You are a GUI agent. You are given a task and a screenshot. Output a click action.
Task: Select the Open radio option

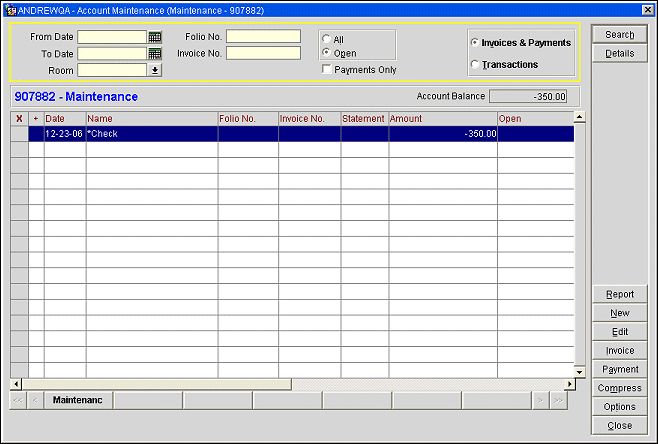326,53
